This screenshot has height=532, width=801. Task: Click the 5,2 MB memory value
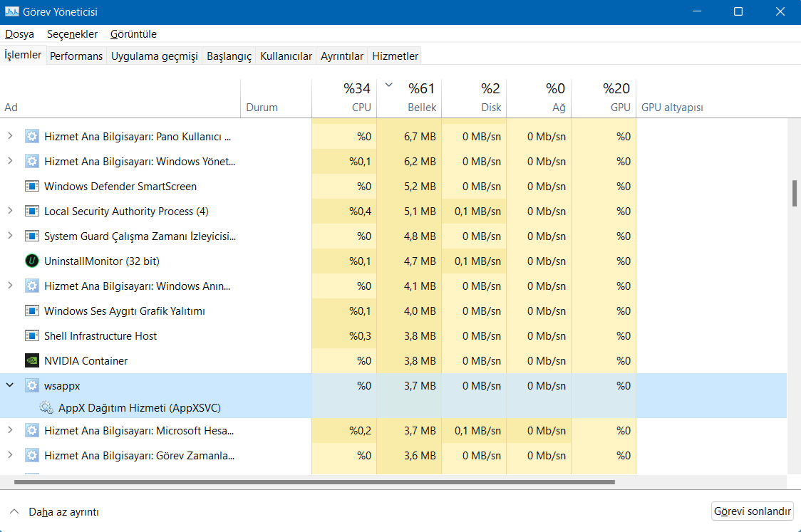[x=420, y=187]
